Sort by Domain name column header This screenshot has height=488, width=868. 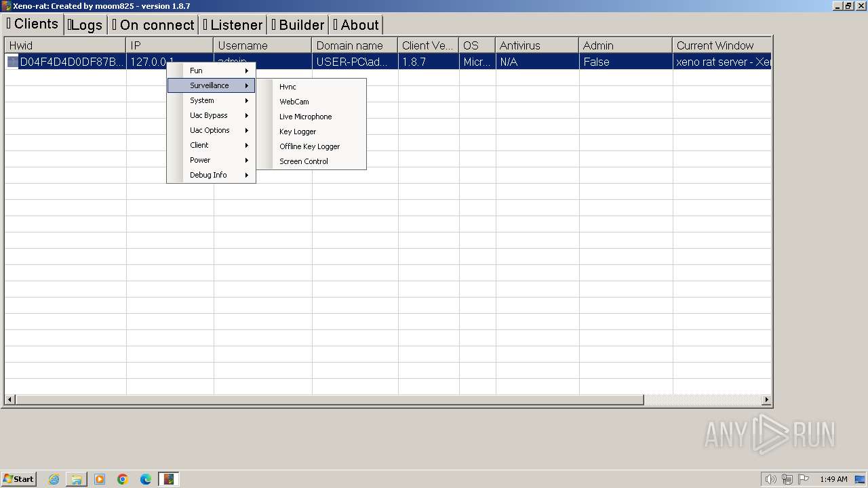(355, 45)
